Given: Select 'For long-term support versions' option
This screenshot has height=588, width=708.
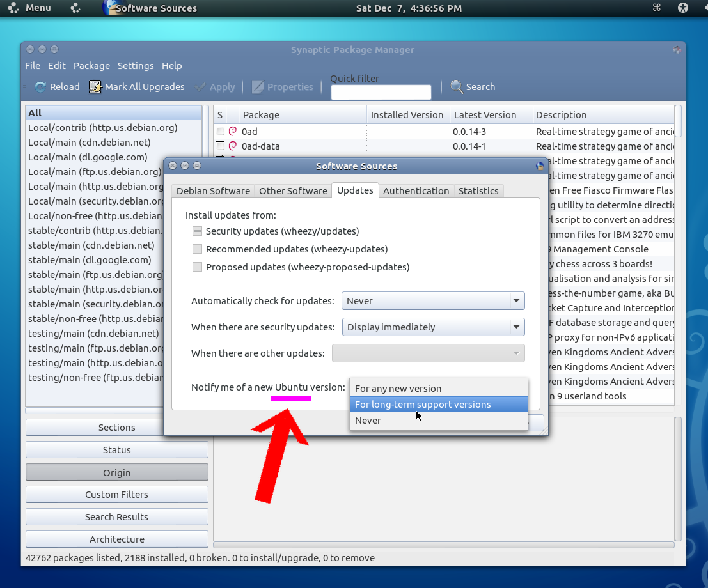Looking at the screenshot, I should coord(439,405).
